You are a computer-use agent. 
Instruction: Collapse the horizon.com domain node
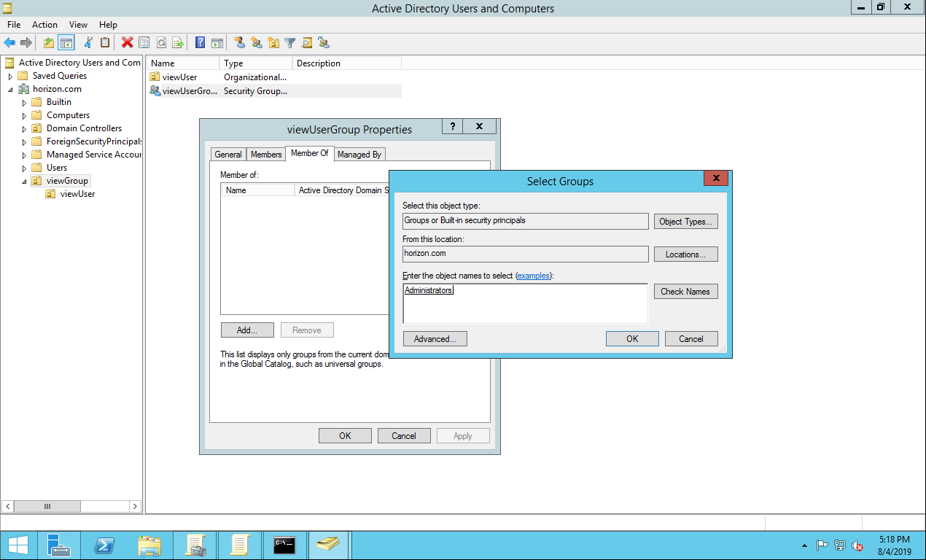tap(11, 90)
